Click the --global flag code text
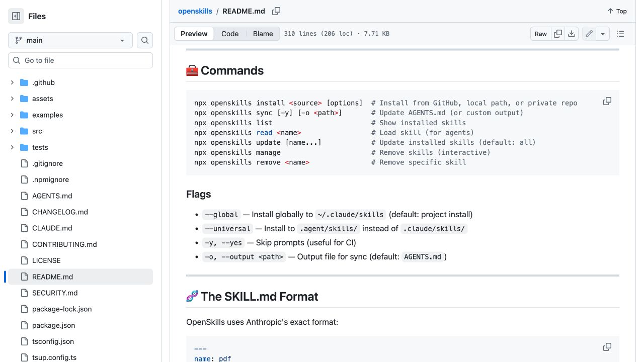 click(x=221, y=215)
